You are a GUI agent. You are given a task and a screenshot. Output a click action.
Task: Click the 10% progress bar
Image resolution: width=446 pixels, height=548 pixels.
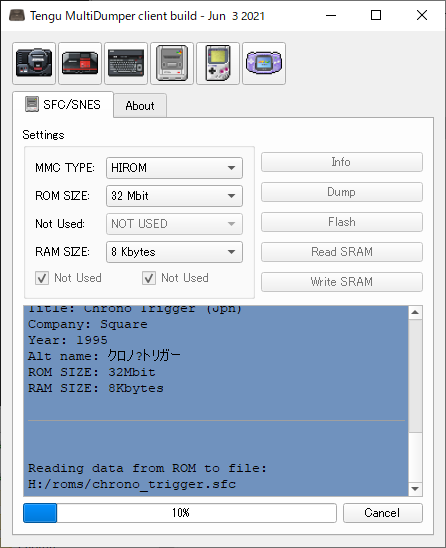tap(180, 513)
